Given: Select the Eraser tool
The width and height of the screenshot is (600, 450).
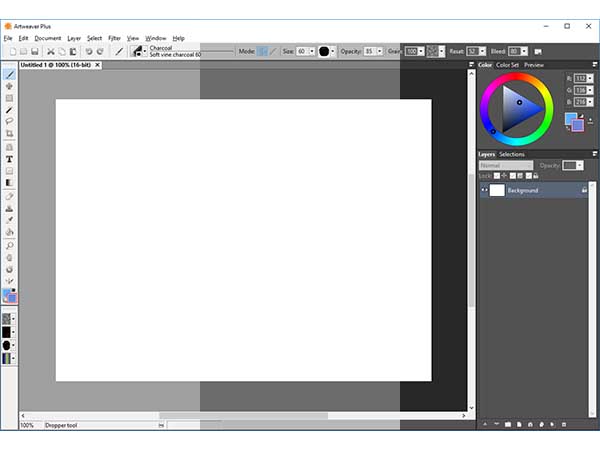Looking at the screenshot, I should click(x=10, y=196).
